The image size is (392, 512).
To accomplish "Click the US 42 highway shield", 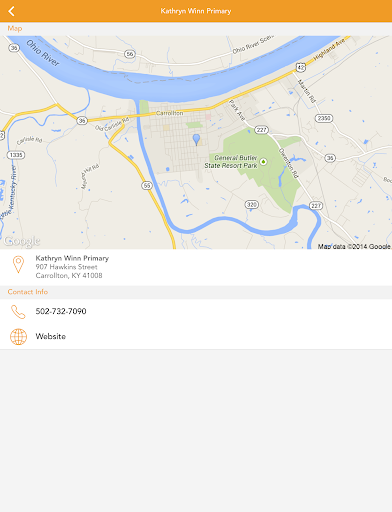I will (301, 67).
